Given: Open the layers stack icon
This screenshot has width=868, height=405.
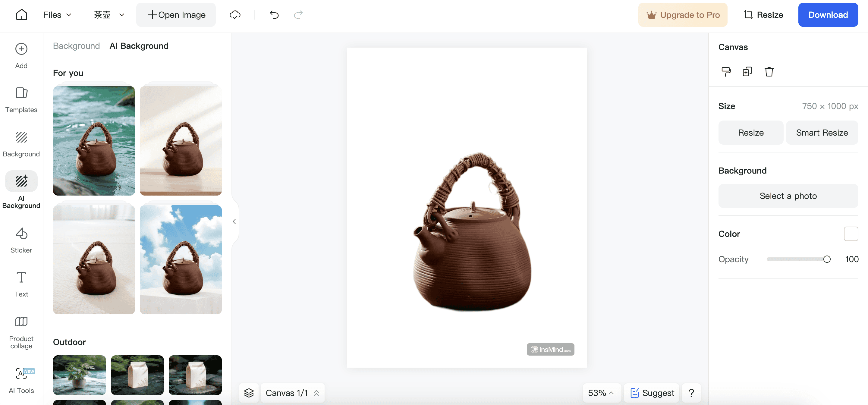Looking at the screenshot, I should pos(249,393).
